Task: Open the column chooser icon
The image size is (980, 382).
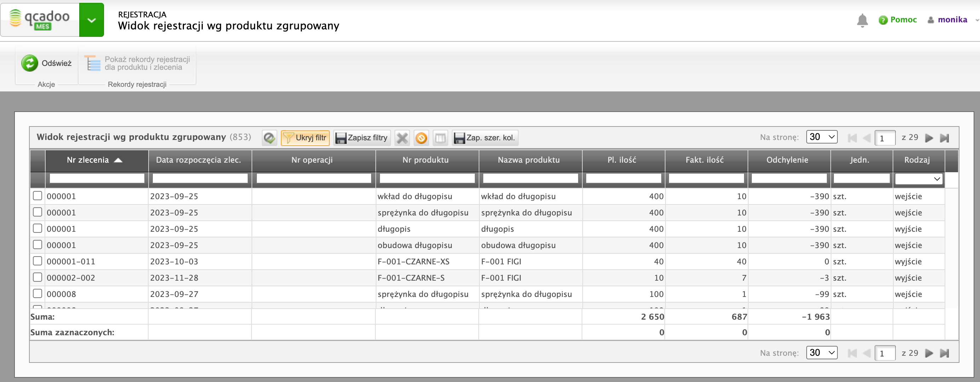Action: [440, 137]
